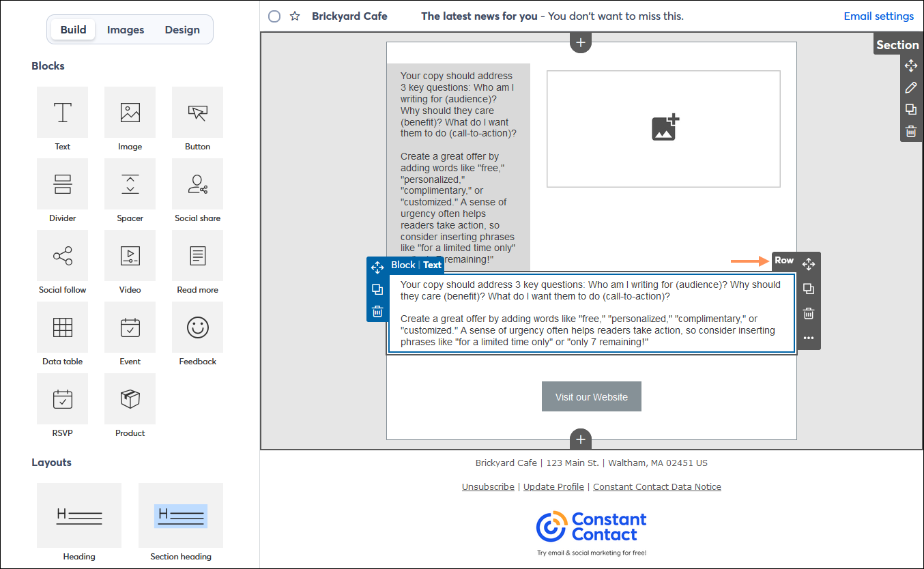
Task: Click 'Try email & social marketing for free!'
Action: coord(592,553)
